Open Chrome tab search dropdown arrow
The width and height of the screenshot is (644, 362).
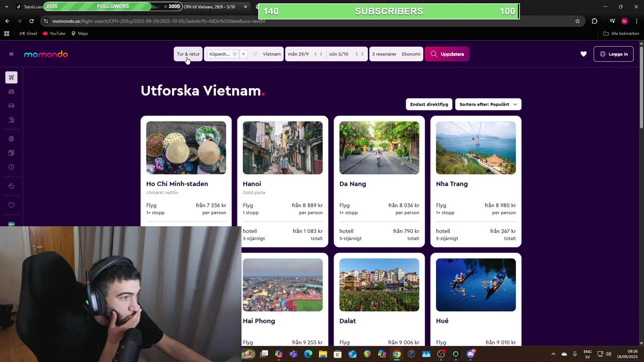pos(7,7)
